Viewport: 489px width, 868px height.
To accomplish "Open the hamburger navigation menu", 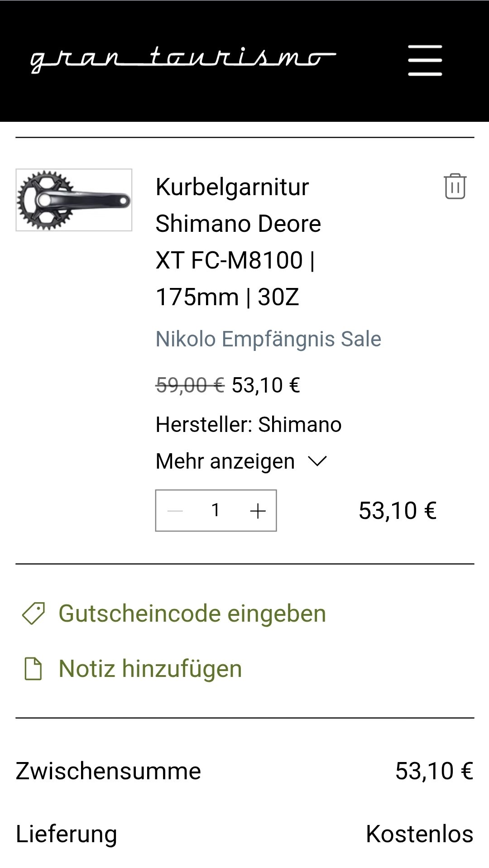I will click(x=425, y=60).
